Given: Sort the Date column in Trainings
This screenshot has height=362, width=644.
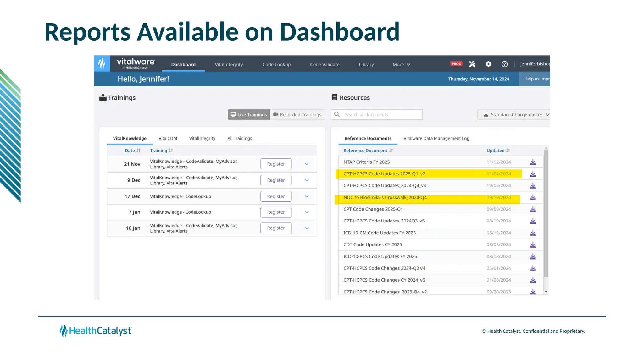Looking at the screenshot, I should pyautogui.click(x=132, y=151).
